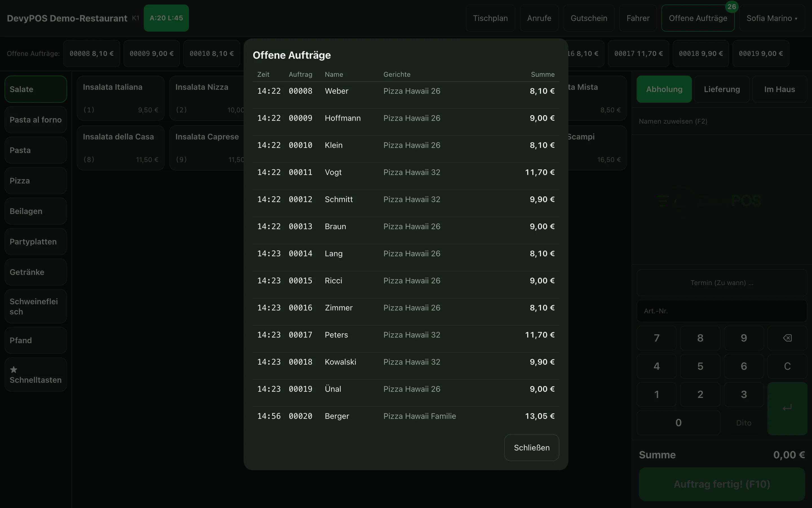Image resolution: width=812 pixels, height=508 pixels.
Task: Select the Salate category
Action: (36, 89)
